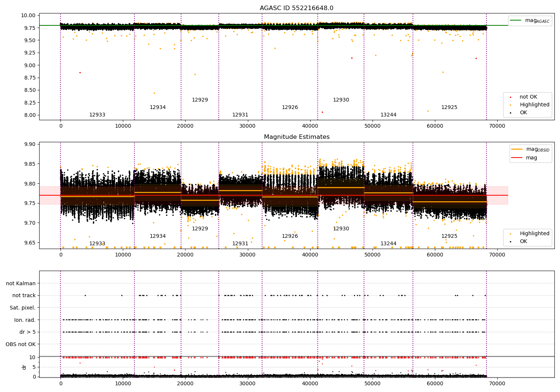
Task: Select the 'OBS not OK' row label
Action: (x=21, y=345)
